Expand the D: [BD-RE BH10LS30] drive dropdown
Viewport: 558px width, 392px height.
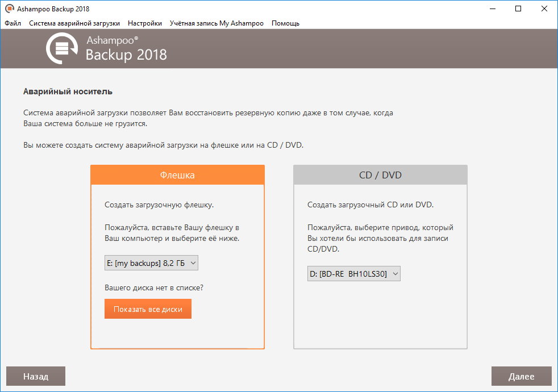[354, 273]
